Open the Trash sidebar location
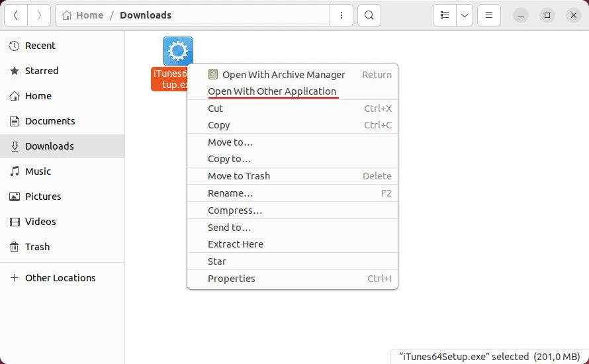The image size is (589, 364). pos(37,247)
